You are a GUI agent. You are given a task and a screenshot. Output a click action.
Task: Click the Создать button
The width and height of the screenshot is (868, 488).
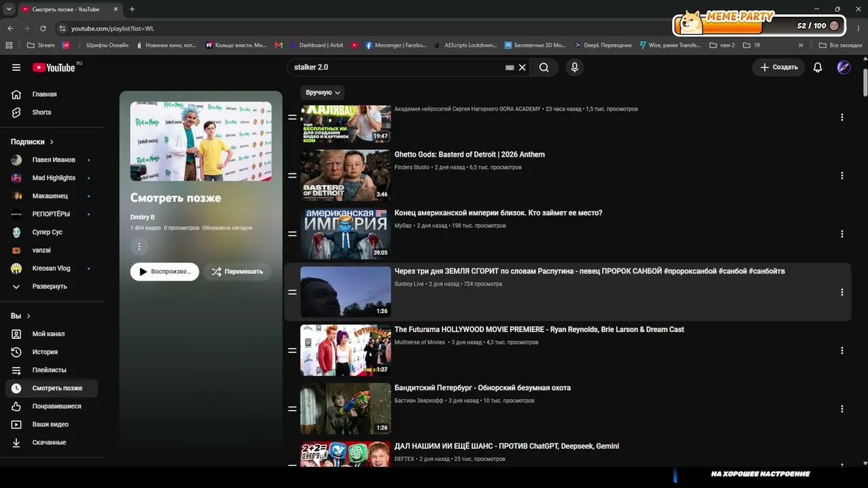coord(778,68)
